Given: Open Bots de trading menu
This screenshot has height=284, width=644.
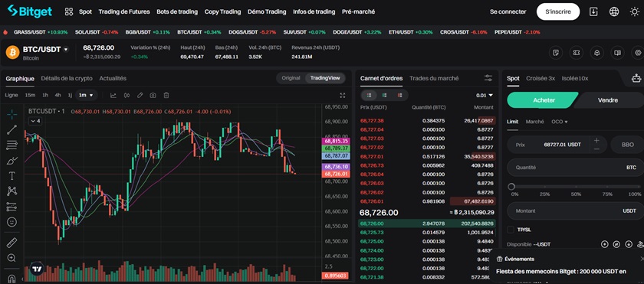Looking at the screenshot, I should (x=177, y=12).
